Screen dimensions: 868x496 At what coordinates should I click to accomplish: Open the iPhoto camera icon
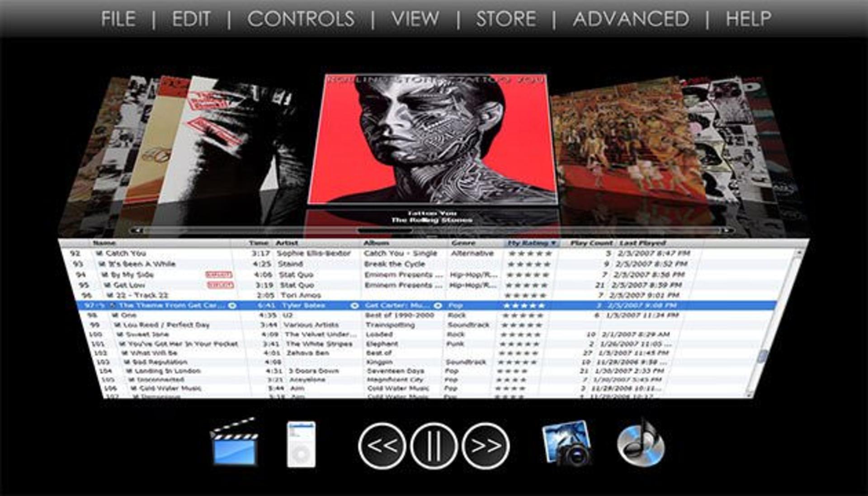pyautogui.click(x=567, y=443)
